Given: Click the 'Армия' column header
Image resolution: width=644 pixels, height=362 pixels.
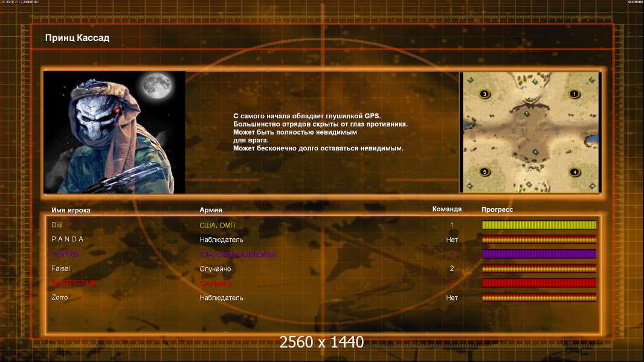Looking at the screenshot, I should [x=211, y=210].
